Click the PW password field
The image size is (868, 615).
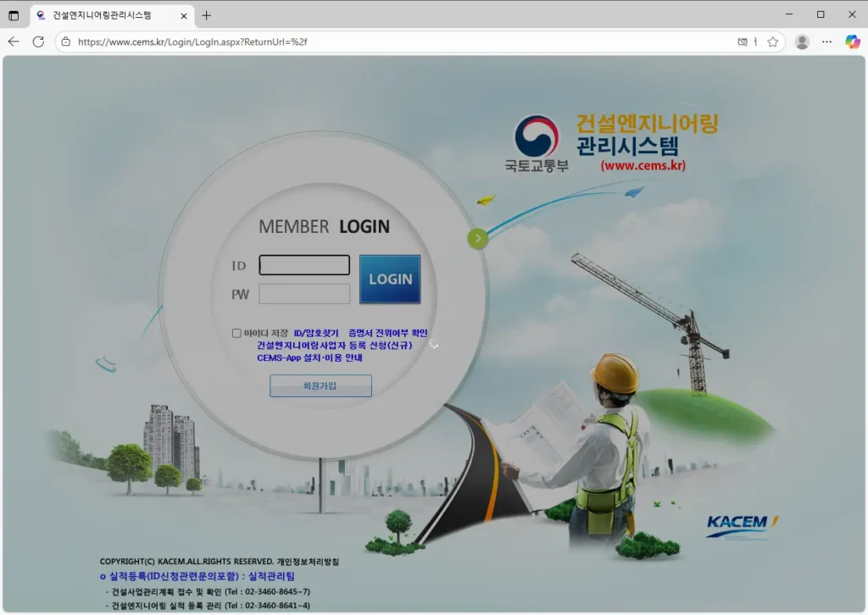pyautogui.click(x=304, y=294)
